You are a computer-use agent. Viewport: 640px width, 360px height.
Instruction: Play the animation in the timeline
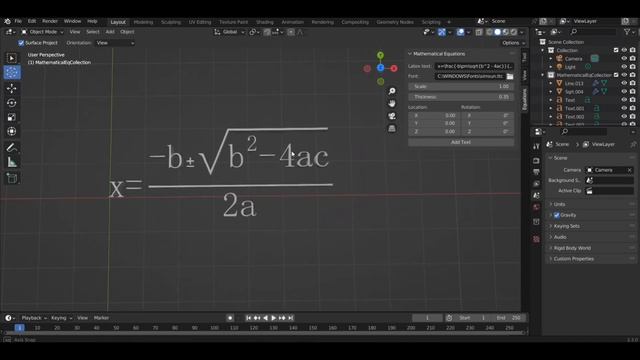pyautogui.click(x=274, y=318)
